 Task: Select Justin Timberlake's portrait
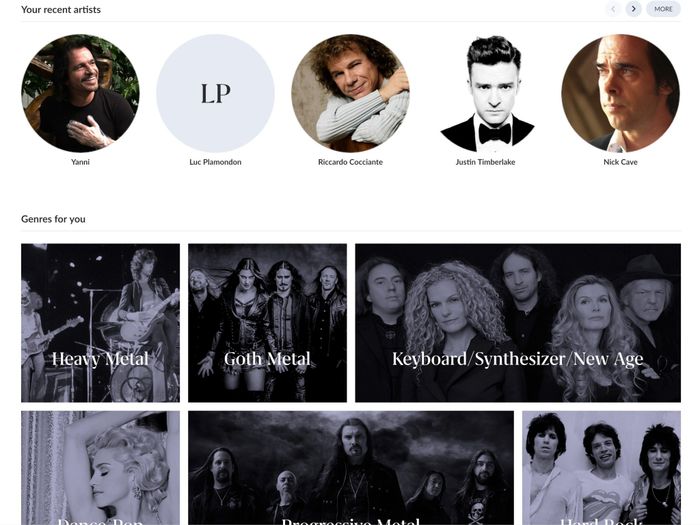pyautogui.click(x=486, y=93)
